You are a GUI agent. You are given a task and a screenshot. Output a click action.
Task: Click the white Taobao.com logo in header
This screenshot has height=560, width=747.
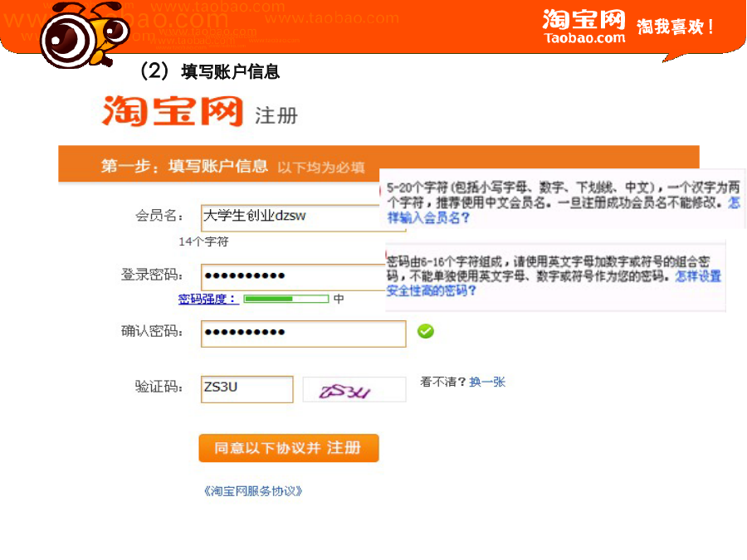pyautogui.click(x=583, y=27)
